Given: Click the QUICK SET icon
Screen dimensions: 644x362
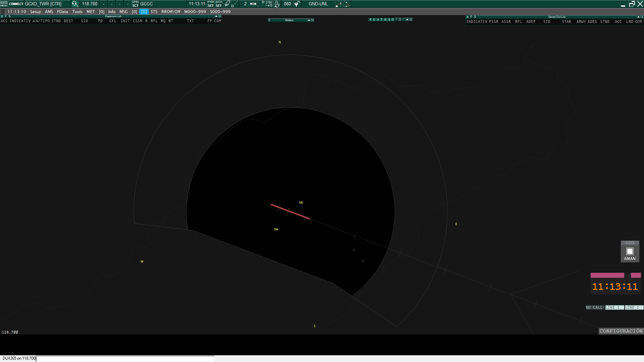Looking at the screenshot, I should coord(218,4).
